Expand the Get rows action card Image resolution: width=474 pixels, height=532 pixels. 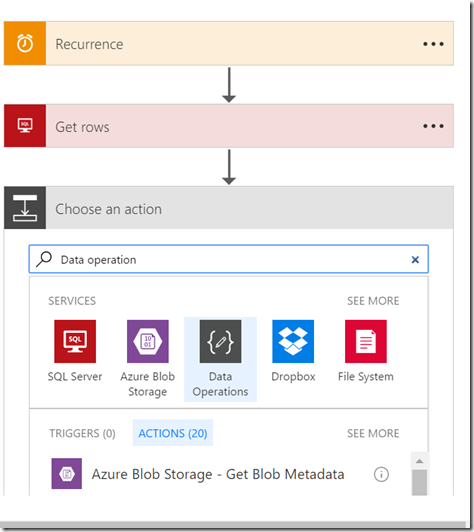click(229, 126)
